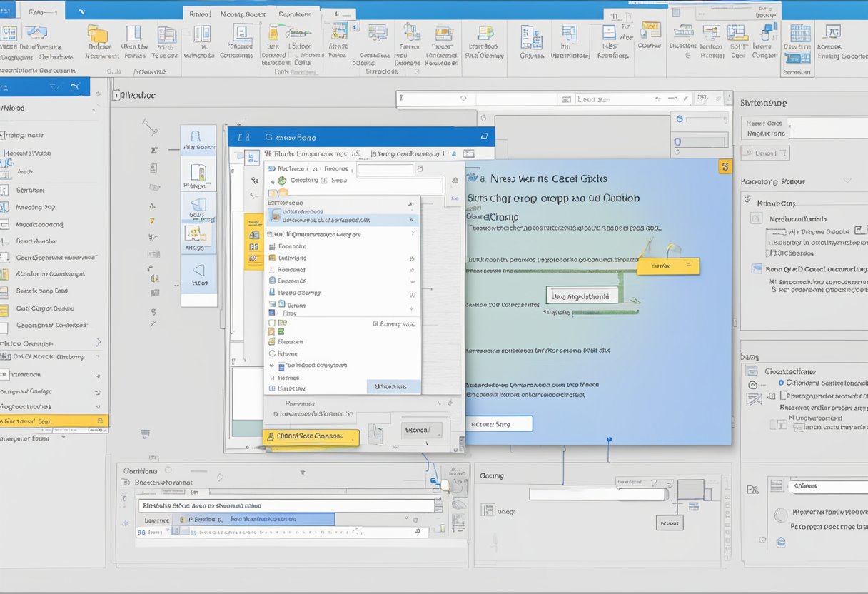This screenshot has height=594, width=868.
Task: Click the yellow folder icon in the ribbon
Action: tap(97, 34)
